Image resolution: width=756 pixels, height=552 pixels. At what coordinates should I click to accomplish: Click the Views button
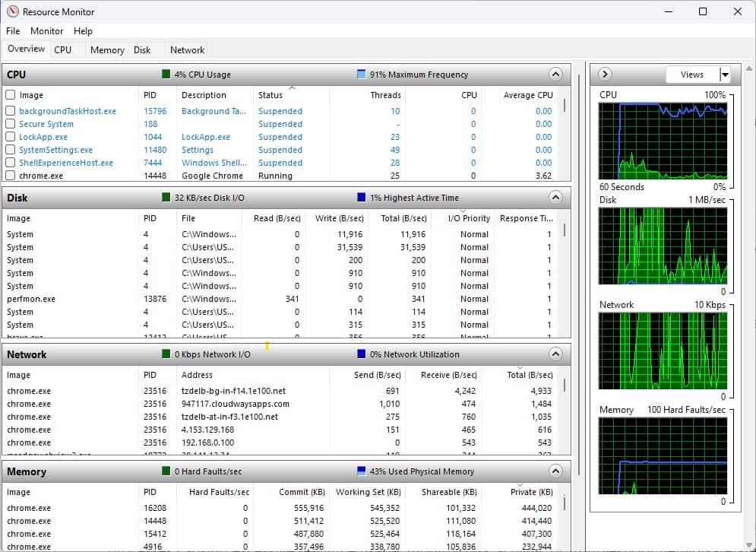point(692,75)
